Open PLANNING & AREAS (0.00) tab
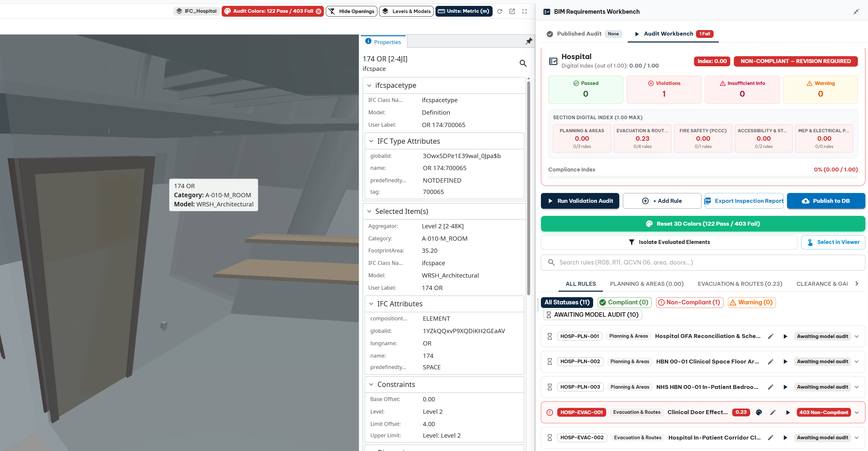The width and height of the screenshot is (868, 451). (x=647, y=284)
